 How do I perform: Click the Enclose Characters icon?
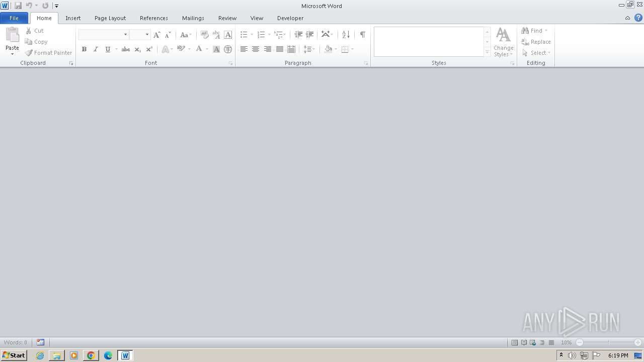228,49
